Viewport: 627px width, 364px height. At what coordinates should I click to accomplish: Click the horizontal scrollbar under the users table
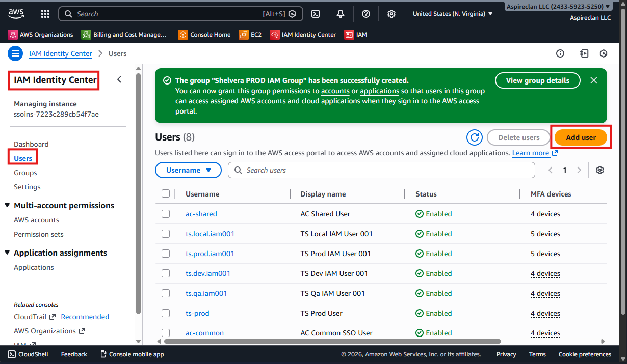[x=331, y=341]
